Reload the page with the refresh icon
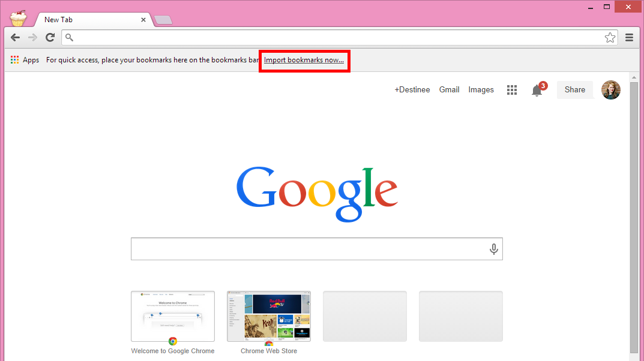Image resolution: width=644 pixels, height=361 pixels. [x=50, y=38]
